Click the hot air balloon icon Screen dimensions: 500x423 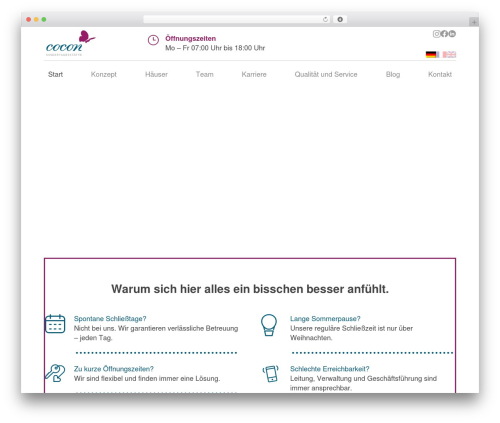(269, 325)
